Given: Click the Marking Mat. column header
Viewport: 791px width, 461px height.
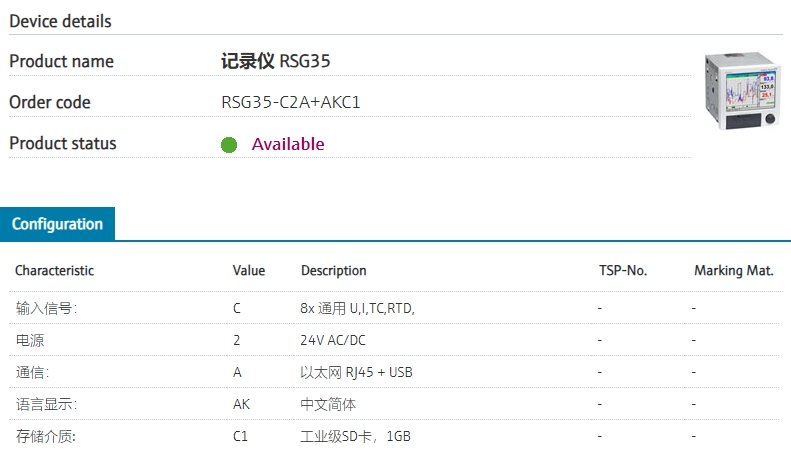Looking at the screenshot, I should [733, 270].
